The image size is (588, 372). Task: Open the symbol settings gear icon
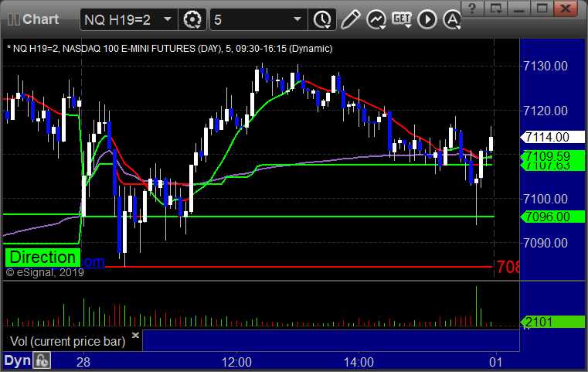[x=192, y=19]
